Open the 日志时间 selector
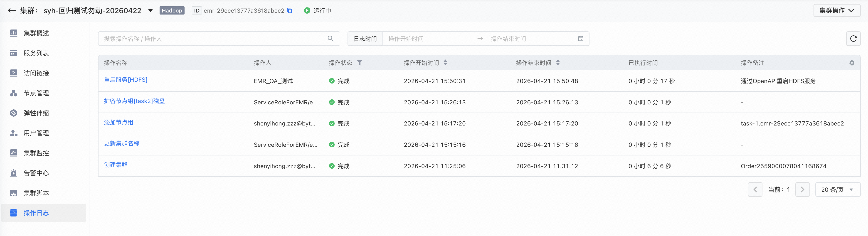The height and width of the screenshot is (236, 868). (x=365, y=39)
